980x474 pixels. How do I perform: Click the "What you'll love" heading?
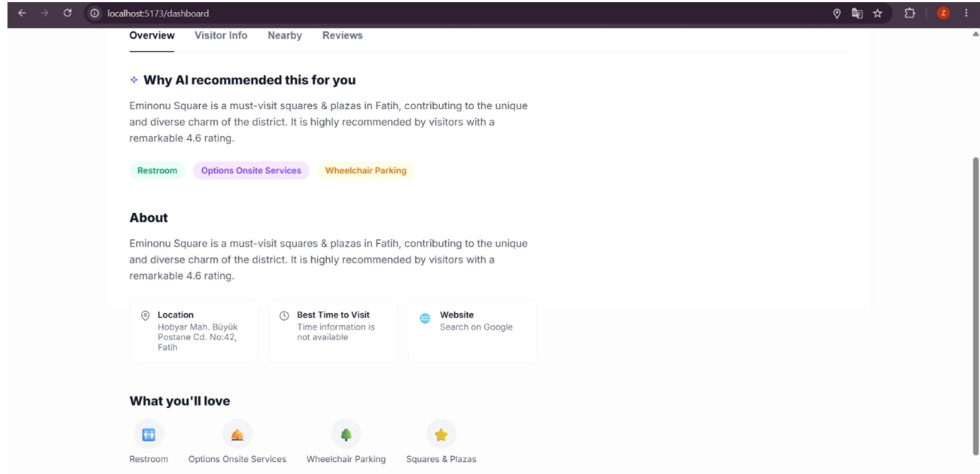pos(180,401)
